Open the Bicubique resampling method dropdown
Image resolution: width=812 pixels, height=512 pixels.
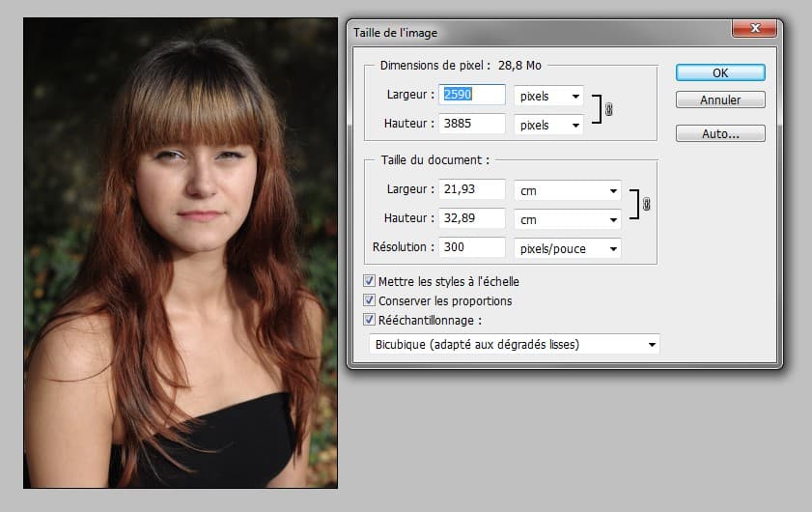(515, 344)
